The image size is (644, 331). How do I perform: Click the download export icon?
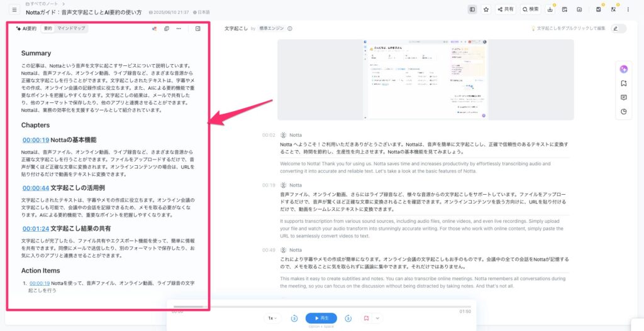[550, 9]
